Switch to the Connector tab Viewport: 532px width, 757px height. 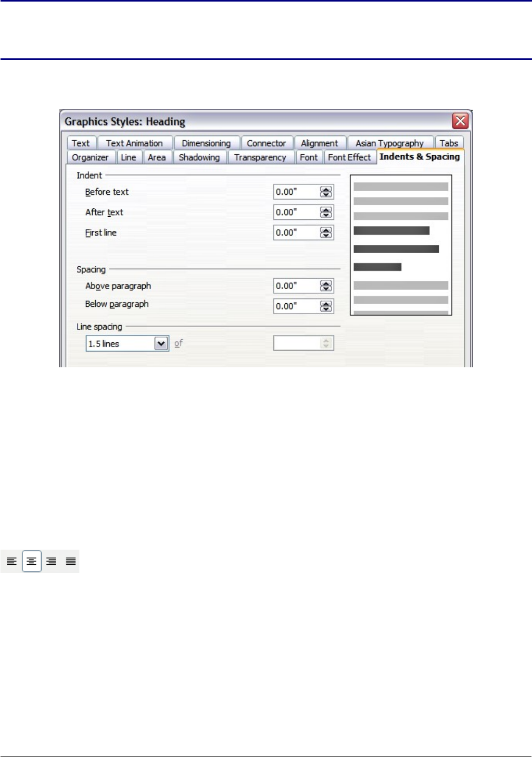(x=267, y=143)
